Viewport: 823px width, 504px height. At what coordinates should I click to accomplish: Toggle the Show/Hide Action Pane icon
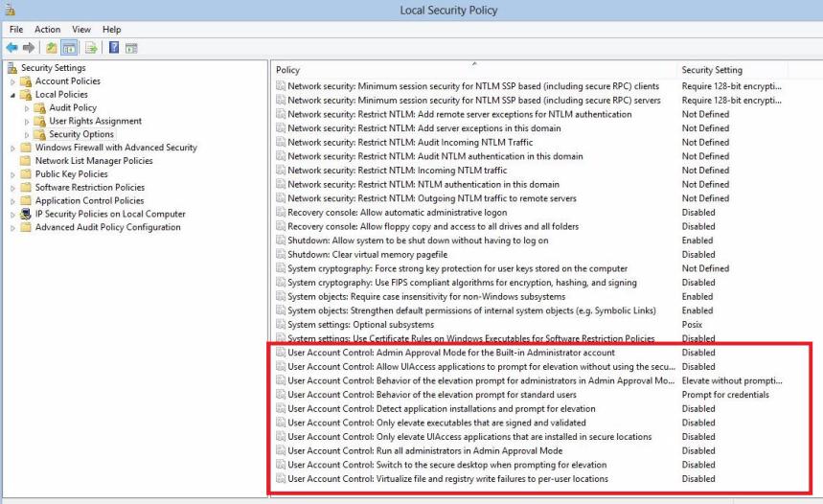131,48
